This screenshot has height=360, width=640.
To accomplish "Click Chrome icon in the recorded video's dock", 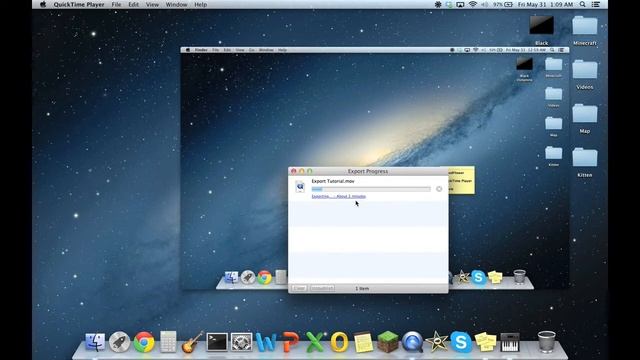I will tap(264, 278).
